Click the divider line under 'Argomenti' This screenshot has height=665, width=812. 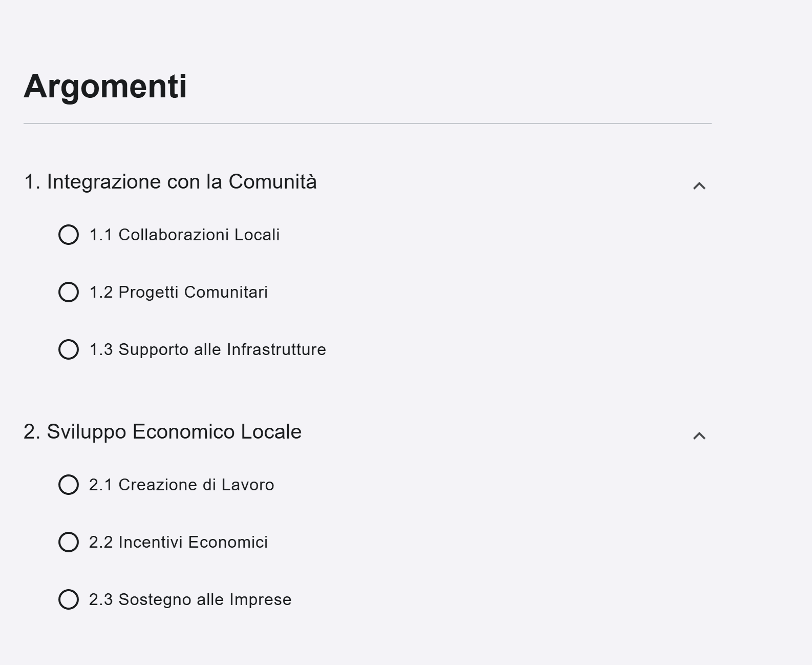pyautogui.click(x=367, y=123)
